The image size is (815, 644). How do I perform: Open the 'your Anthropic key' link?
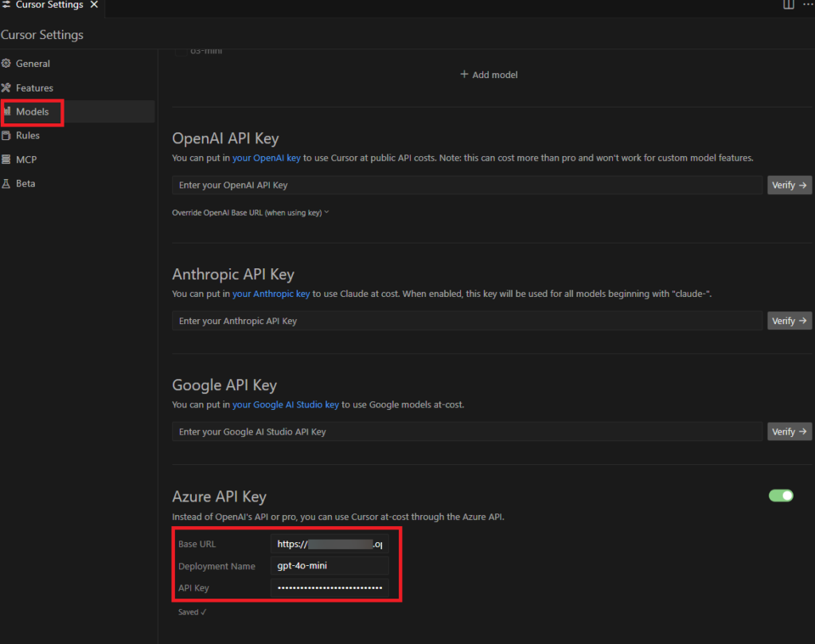(271, 295)
